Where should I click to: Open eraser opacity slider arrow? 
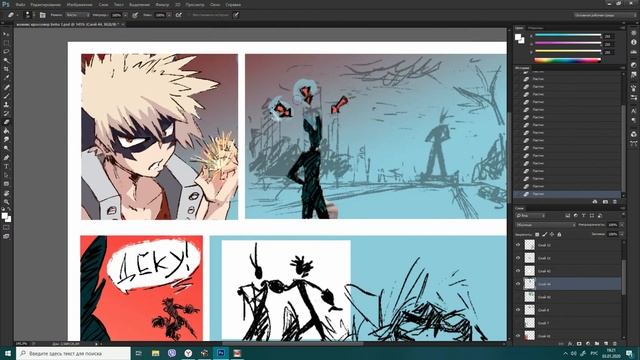(125, 15)
